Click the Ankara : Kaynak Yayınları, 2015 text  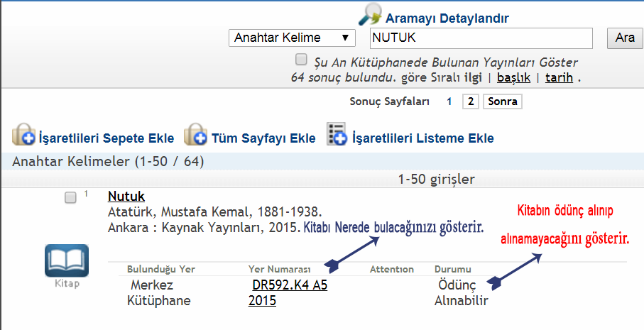(204, 227)
